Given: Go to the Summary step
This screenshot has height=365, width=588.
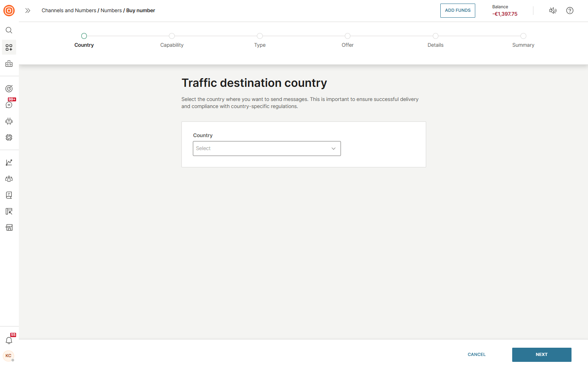Looking at the screenshot, I should (523, 36).
